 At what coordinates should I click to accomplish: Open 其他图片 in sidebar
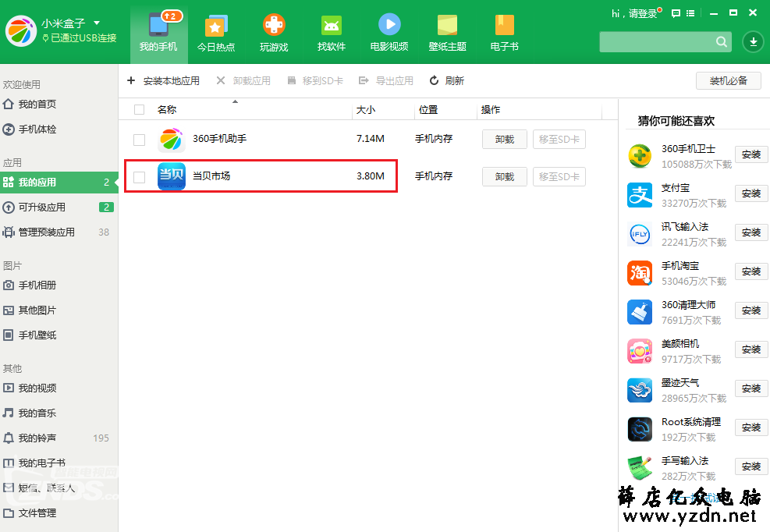[30, 310]
